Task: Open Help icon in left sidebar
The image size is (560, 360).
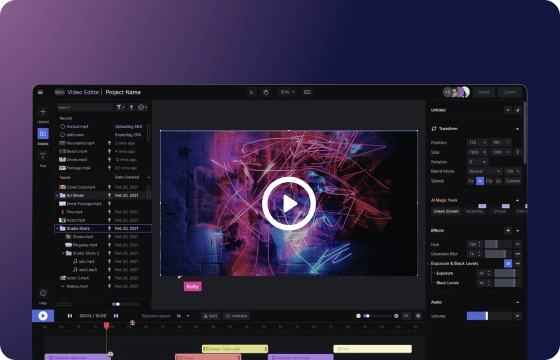Action: tap(43, 293)
